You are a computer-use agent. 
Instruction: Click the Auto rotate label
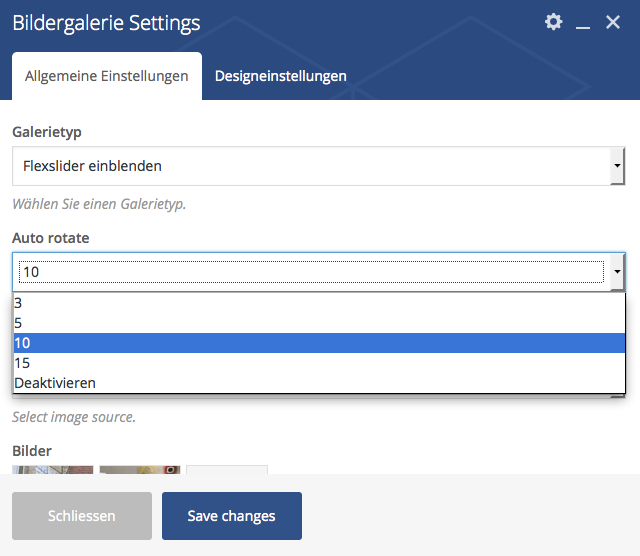click(51, 238)
